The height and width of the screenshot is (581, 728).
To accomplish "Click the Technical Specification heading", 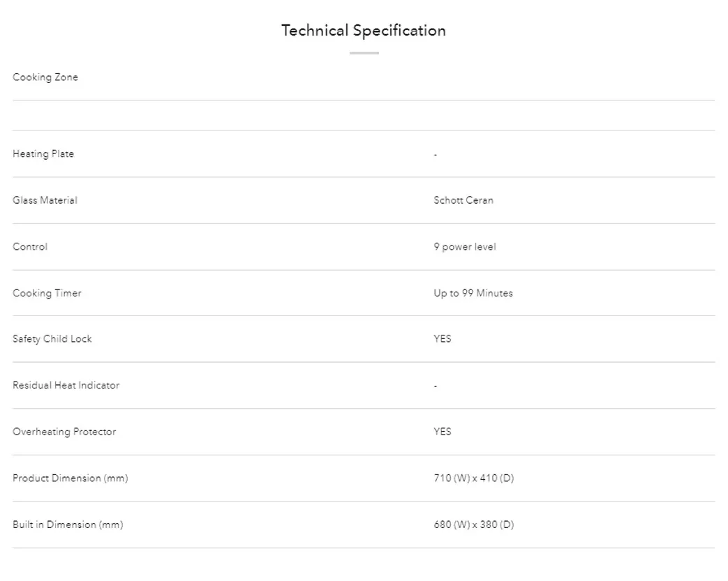I will pos(363,31).
